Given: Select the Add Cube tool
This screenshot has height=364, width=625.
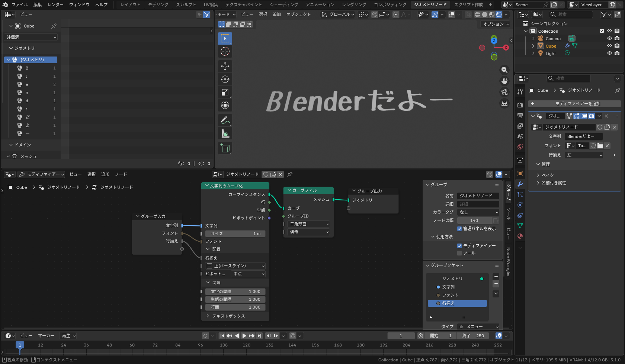Looking at the screenshot, I should click(225, 148).
